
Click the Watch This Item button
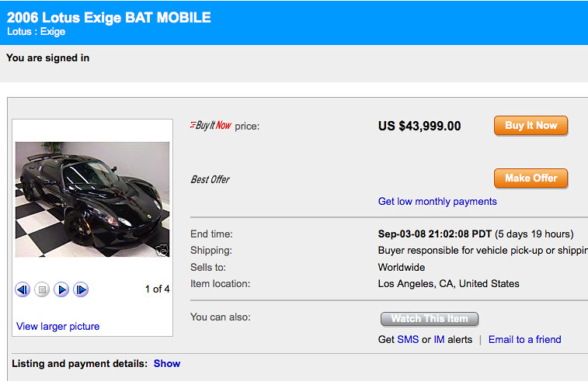coord(430,319)
